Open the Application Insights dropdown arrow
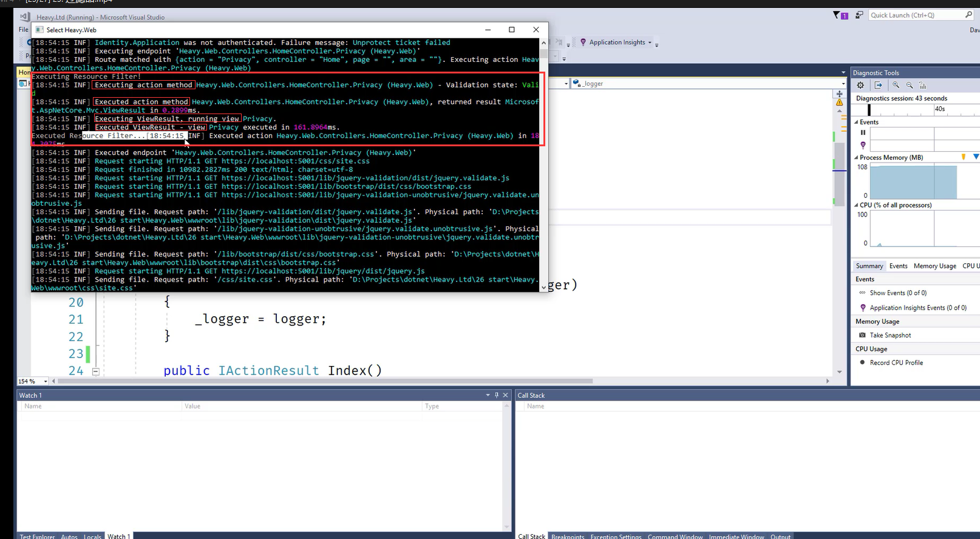 (650, 42)
